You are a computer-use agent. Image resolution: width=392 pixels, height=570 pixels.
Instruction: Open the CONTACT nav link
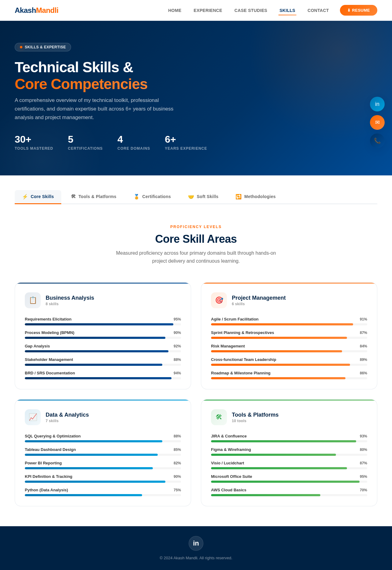pos(318,10)
